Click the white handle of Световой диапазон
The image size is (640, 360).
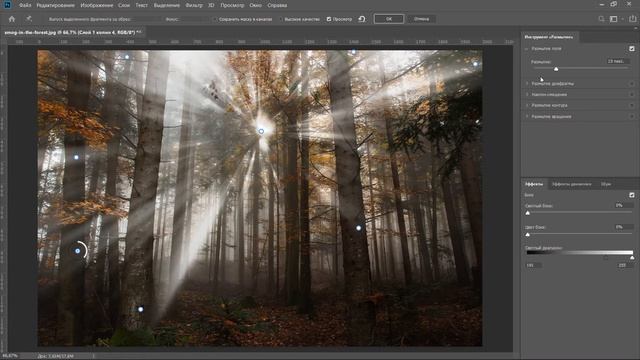[x=632, y=258]
